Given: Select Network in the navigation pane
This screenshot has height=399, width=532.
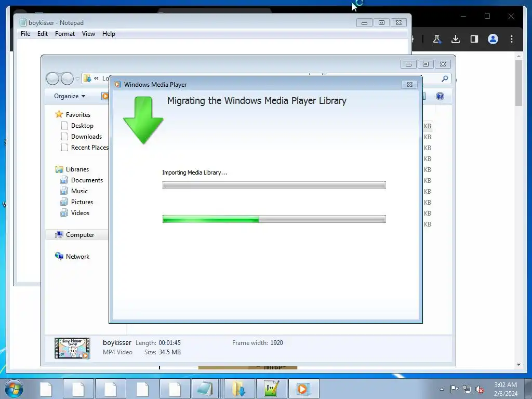Looking at the screenshot, I should pyautogui.click(x=78, y=256).
